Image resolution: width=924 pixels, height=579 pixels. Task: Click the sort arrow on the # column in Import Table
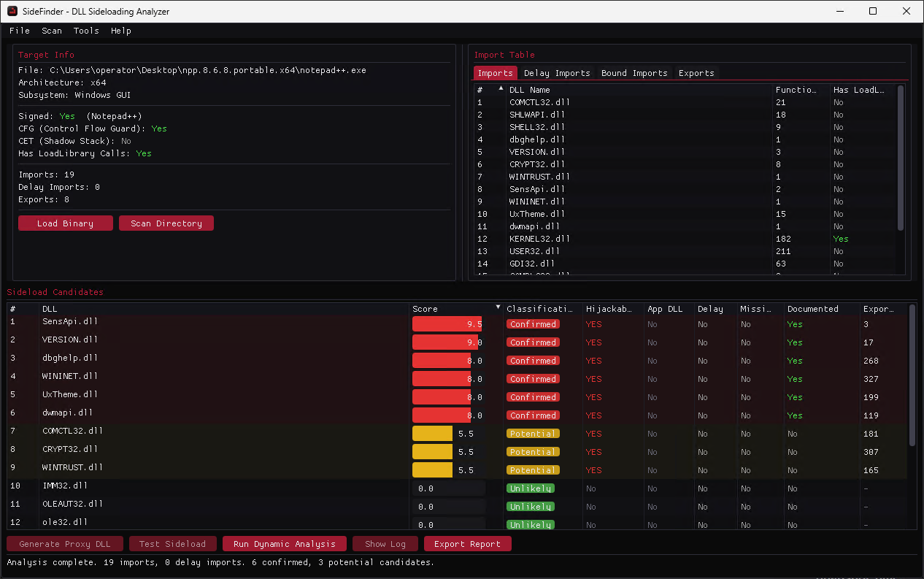501,89
